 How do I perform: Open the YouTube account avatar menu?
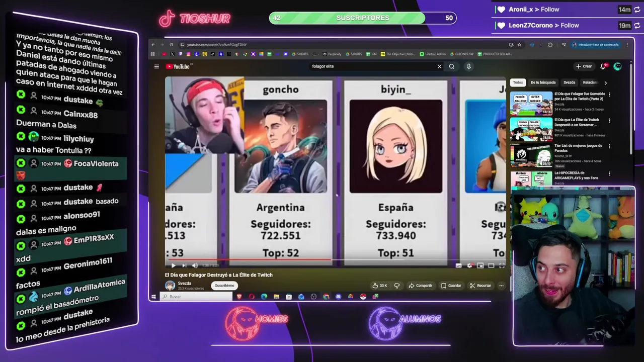(x=617, y=66)
